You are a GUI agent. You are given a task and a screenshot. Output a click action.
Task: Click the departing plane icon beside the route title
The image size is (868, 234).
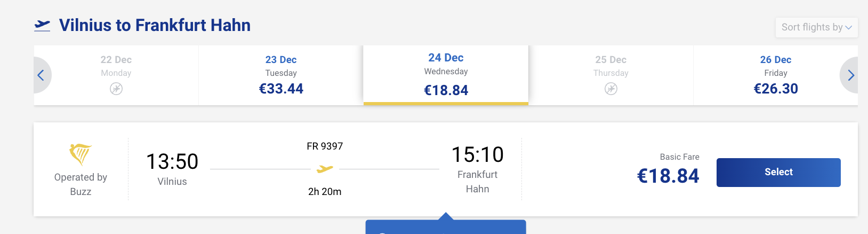click(42, 25)
